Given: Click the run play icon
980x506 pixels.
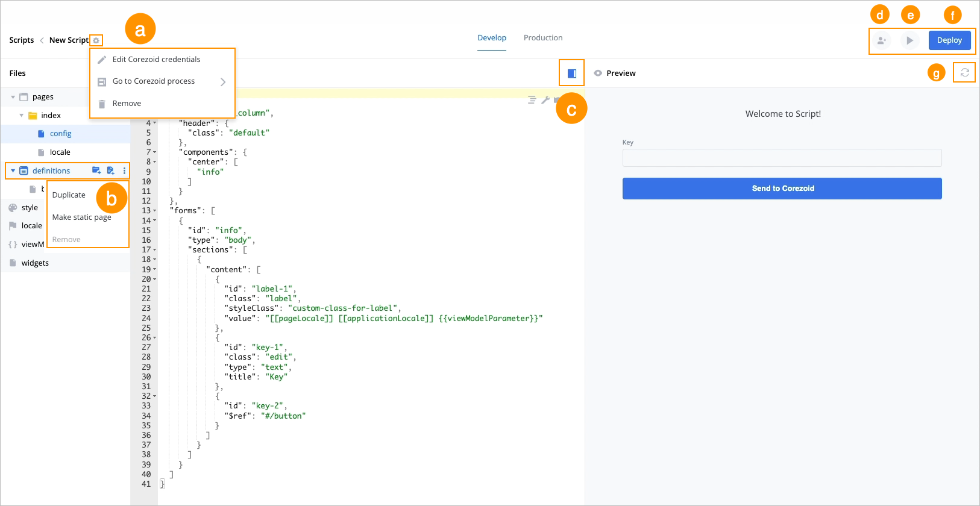Looking at the screenshot, I should click(910, 40).
